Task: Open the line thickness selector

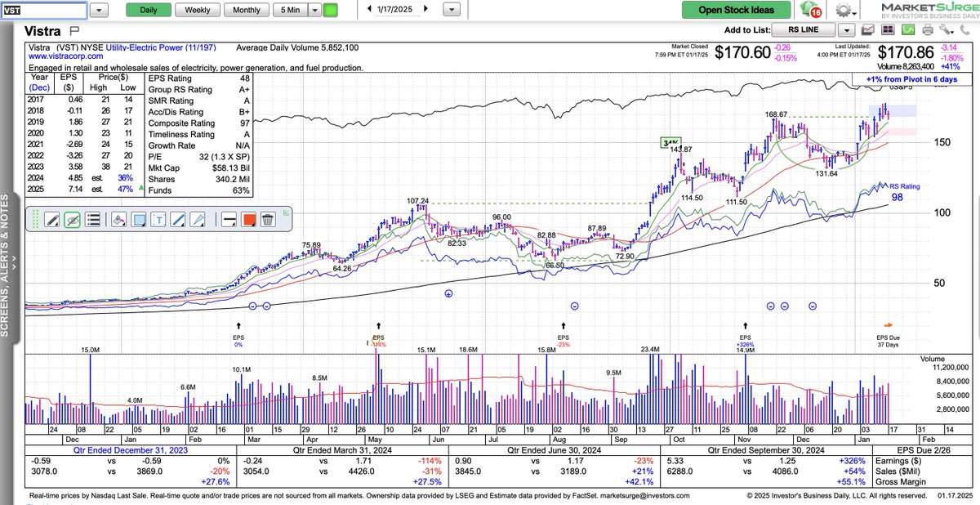Action: (x=227, y=219)
